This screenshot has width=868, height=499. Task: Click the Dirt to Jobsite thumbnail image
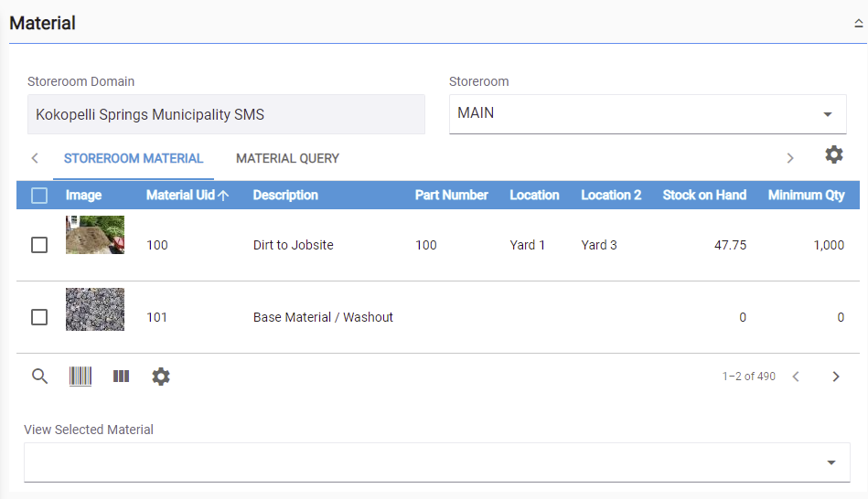(95, 235)
